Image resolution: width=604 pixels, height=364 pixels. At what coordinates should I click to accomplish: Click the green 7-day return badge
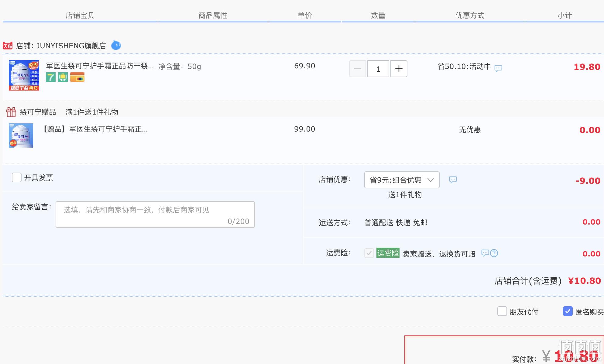[x=51, y=77]
